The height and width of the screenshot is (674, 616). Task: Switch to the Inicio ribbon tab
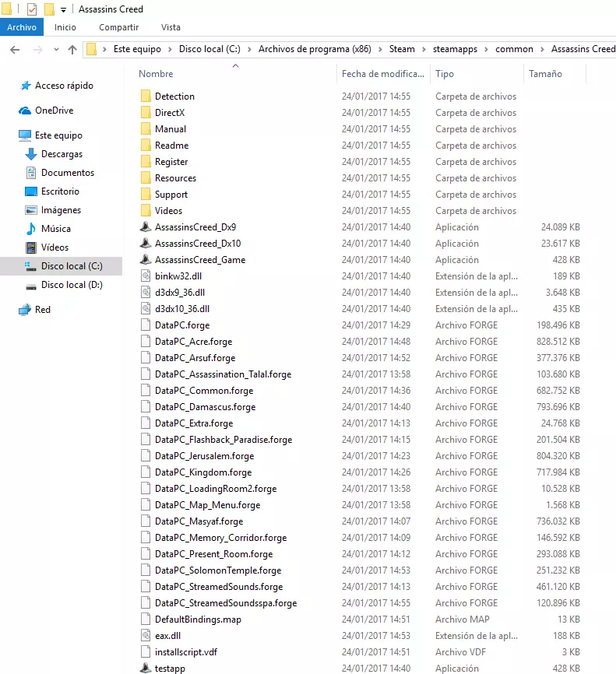(x=65, y=27)
